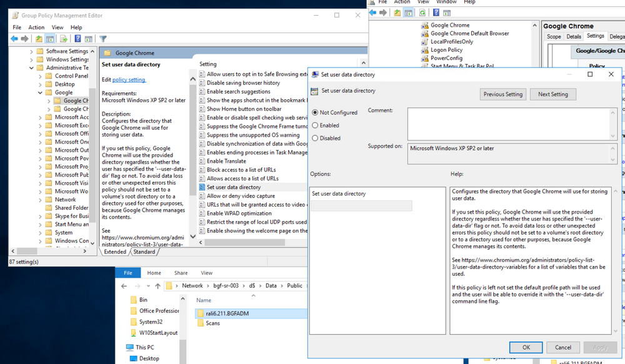Click the console tree horizontal scrollbar thumb
Viewport: 625px width, 364px height.
(27, 251)
